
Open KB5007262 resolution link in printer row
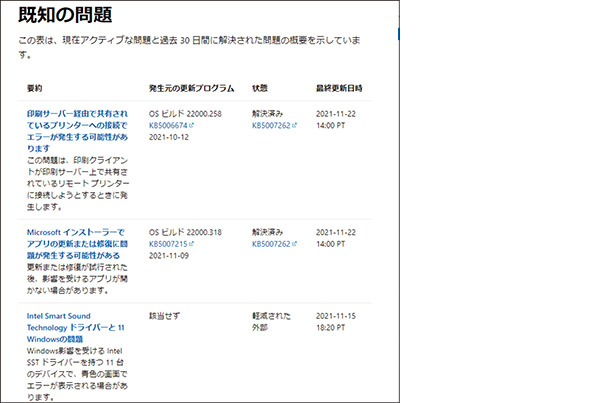(271, 125)
